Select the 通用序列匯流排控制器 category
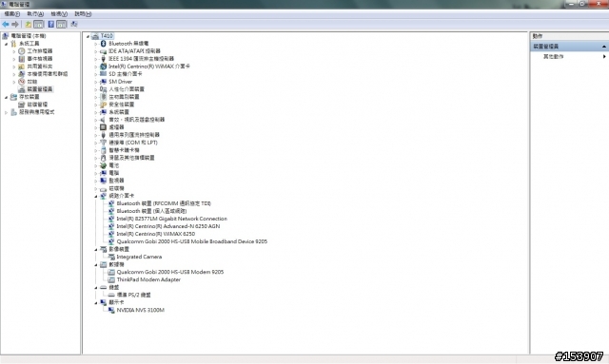609x364 pixels. pos(134,135)
